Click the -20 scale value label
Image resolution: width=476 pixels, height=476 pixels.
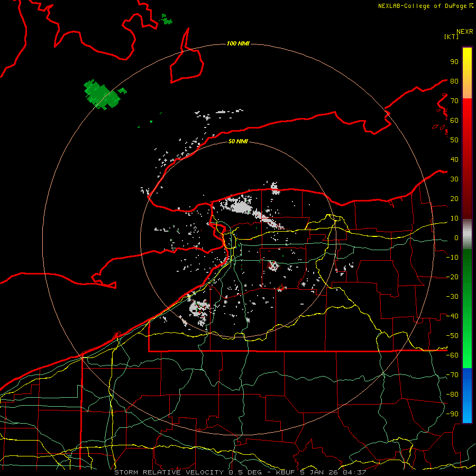coord(453,277)
